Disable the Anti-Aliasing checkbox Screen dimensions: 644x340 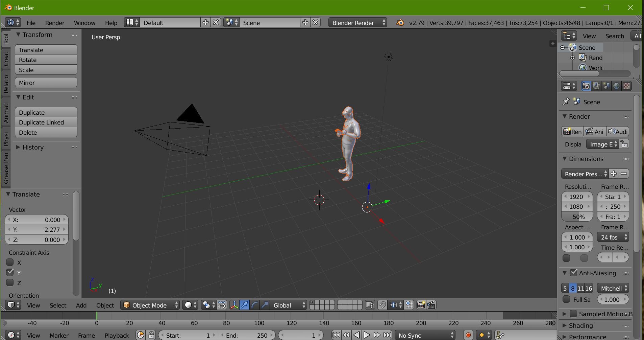coord(574,273)
